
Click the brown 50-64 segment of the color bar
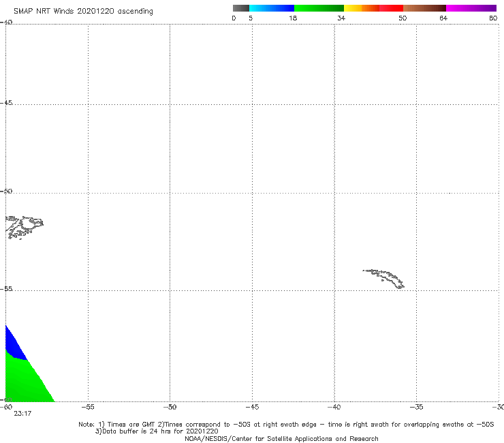point(424,8)
